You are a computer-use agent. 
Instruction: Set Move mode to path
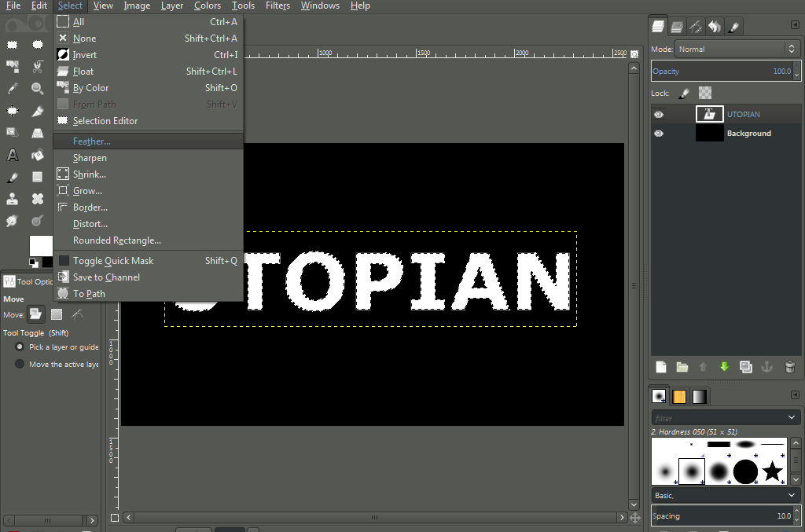coord(77,314)
